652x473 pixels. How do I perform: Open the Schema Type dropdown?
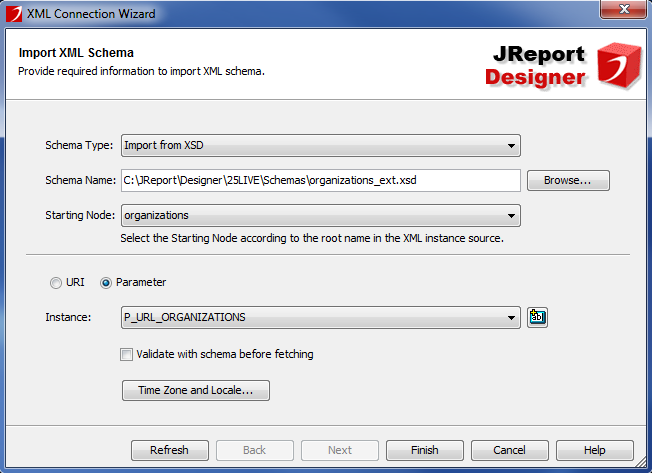tap(321, 145)
